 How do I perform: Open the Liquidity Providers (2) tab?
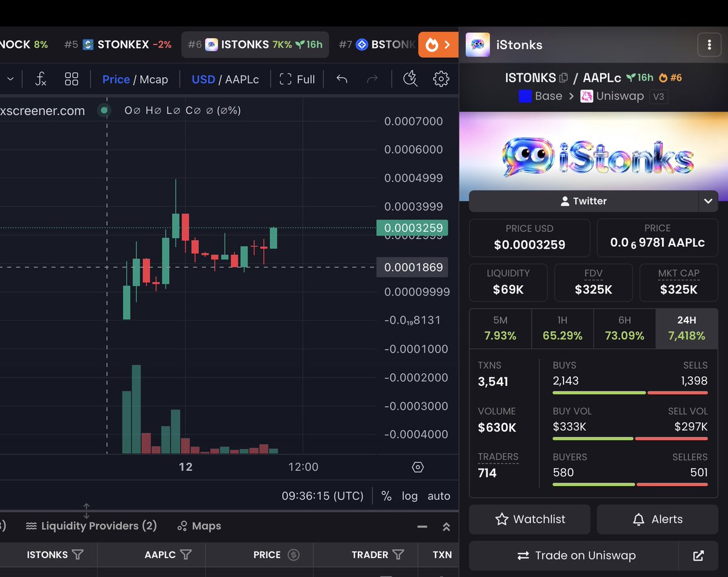click(91, 526)
